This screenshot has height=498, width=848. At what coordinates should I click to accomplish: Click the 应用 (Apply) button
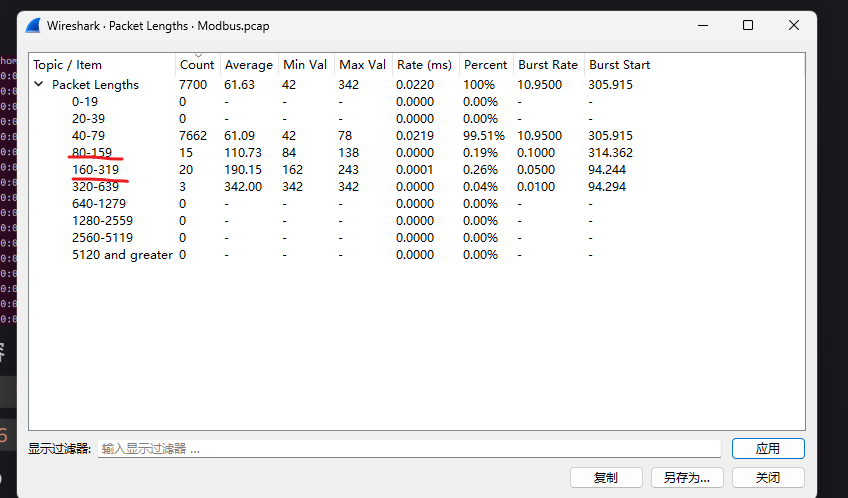pyautogui.click(x=768, y=449)
